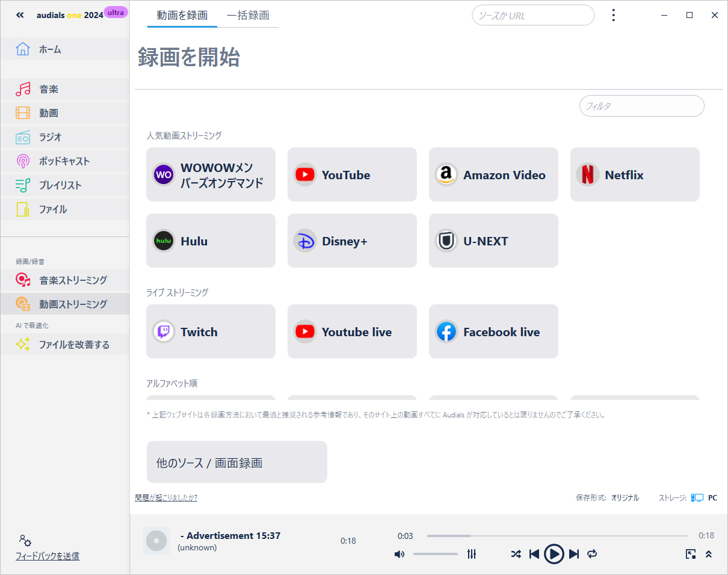Choose the Disney+ recording tile

click(352, 241)
